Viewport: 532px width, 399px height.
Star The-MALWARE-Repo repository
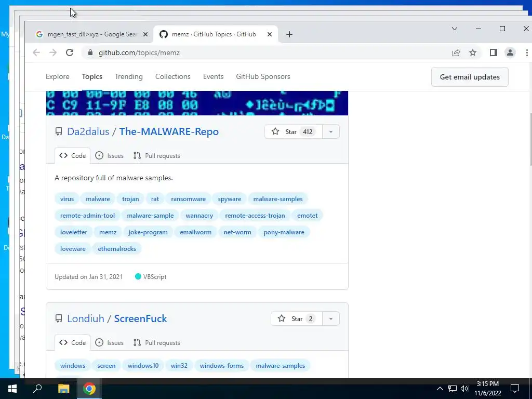(293, 131)
